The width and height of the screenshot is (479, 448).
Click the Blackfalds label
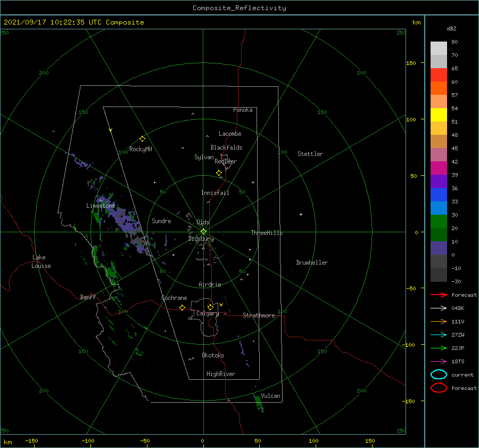[226, 148]
